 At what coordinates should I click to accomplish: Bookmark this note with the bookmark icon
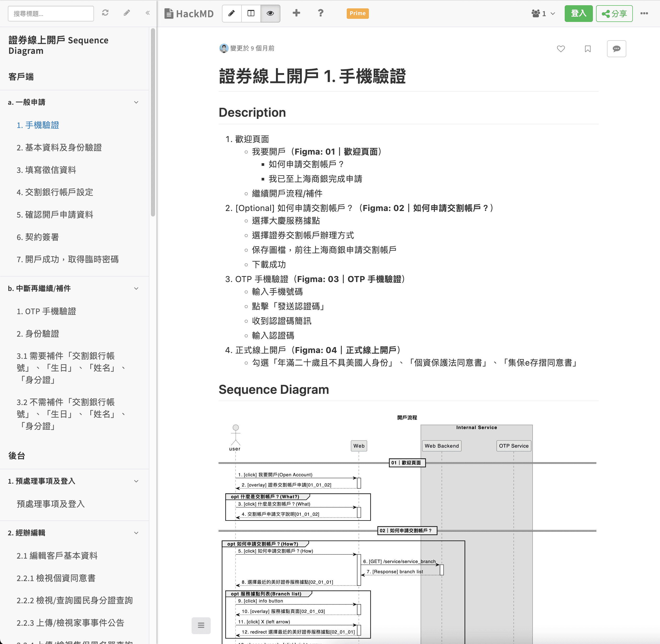588,49
